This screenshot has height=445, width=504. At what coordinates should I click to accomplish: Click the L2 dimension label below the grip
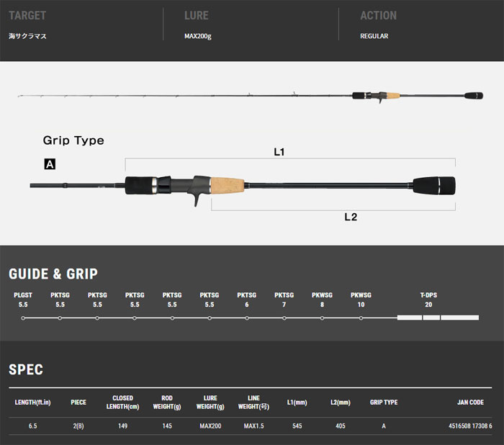(x=351, y=217)
